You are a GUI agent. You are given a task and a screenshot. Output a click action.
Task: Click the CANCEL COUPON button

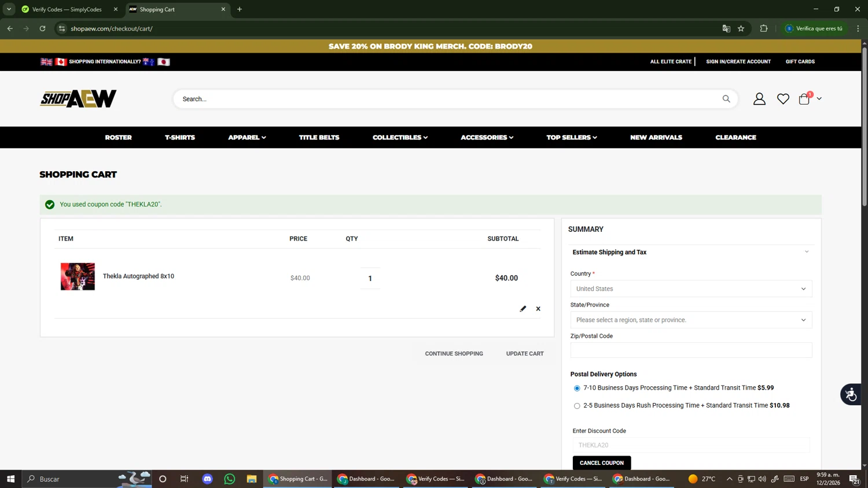click(602, 463)
